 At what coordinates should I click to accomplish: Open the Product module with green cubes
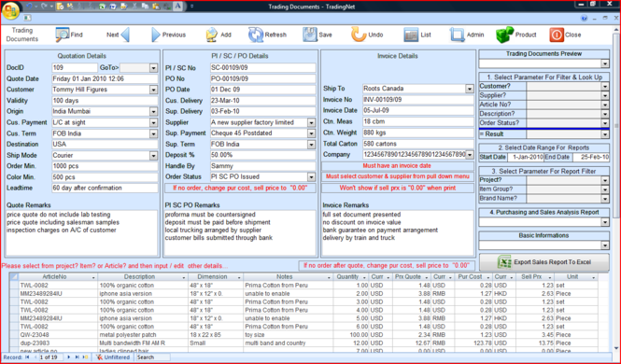[516, 35]
